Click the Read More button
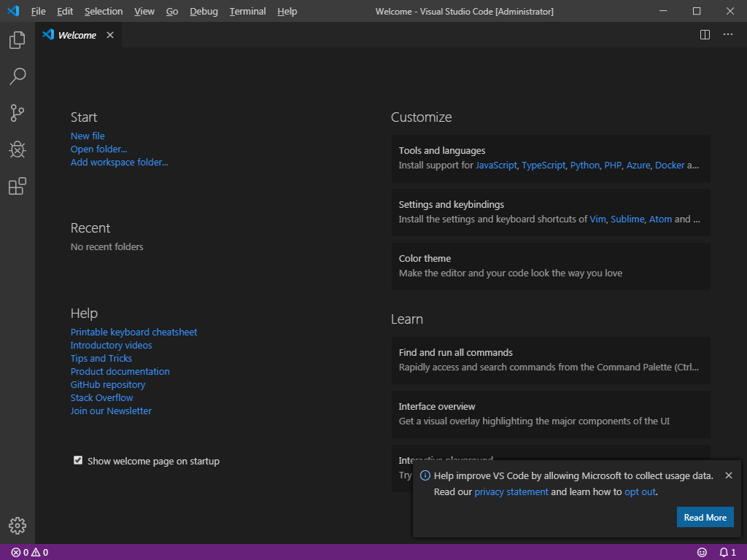 coord(705,517)
